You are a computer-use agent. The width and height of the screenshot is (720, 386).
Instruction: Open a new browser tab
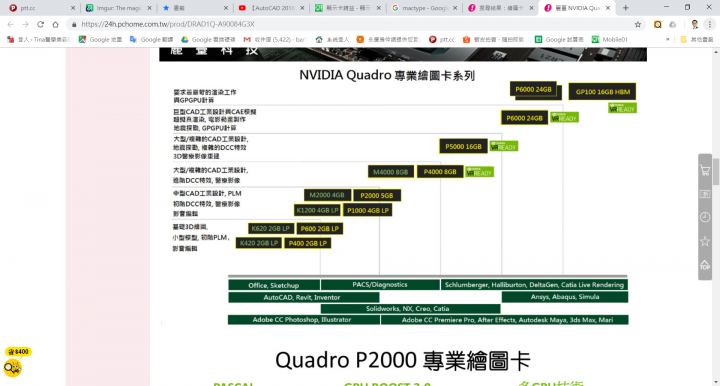click(625, 8)
